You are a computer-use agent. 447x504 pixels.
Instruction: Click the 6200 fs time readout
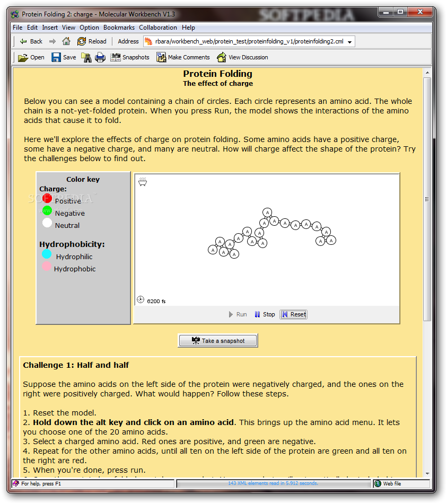[156, 301]
